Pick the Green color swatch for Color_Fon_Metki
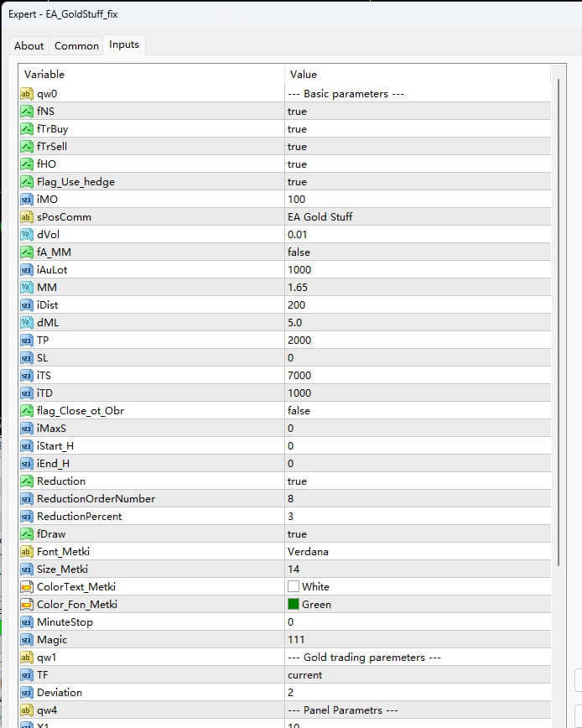582x728 pixels. coord(294,605)
